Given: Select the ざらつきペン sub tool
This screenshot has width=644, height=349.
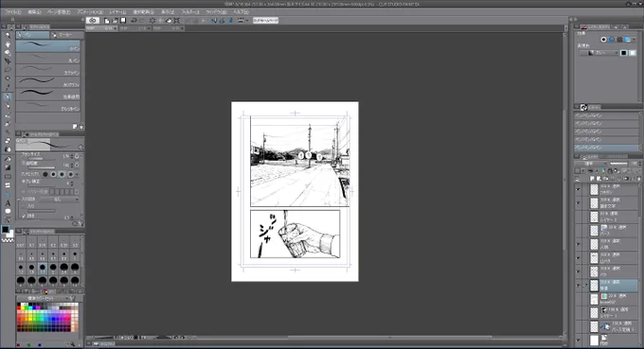Looking at the screenshot, I should coord(48,106).
